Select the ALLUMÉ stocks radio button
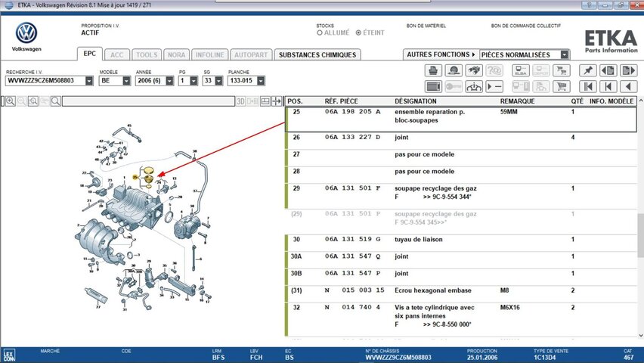 click(x=320, y=33)
